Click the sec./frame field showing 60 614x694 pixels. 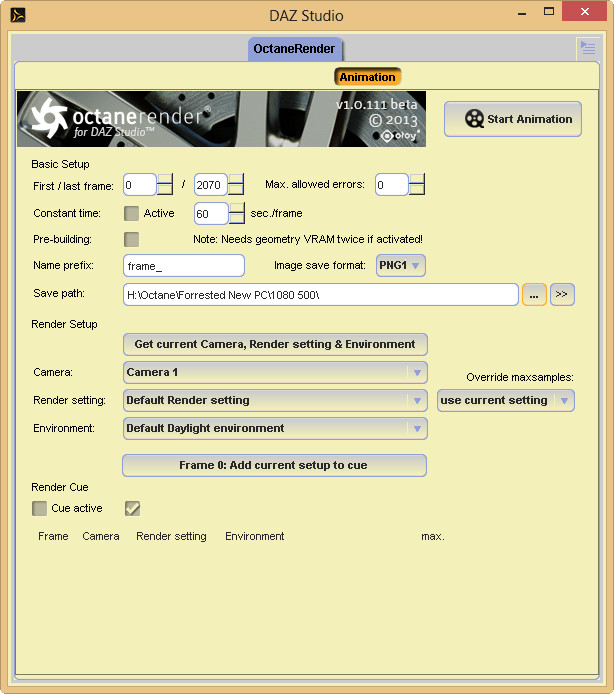point(211,214)
